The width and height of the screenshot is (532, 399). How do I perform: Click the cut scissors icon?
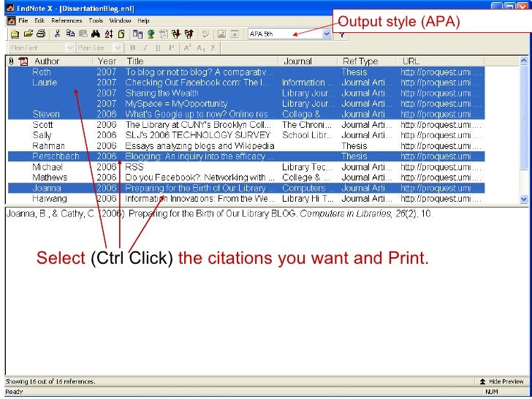click(x=58, y=34)
